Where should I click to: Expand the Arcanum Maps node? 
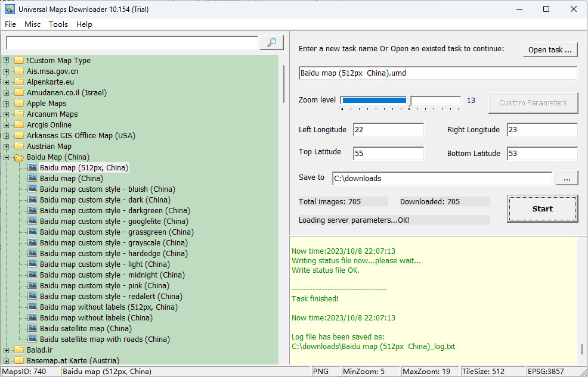click(6, 114)
